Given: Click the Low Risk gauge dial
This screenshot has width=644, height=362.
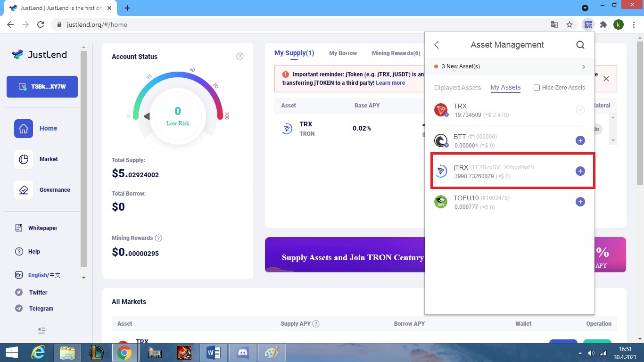Looking at the screenshot, I should [178, 115].
